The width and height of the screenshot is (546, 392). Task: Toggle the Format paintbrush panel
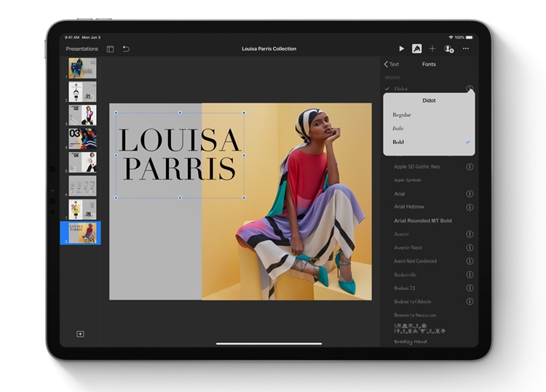(x=417, y=49)
